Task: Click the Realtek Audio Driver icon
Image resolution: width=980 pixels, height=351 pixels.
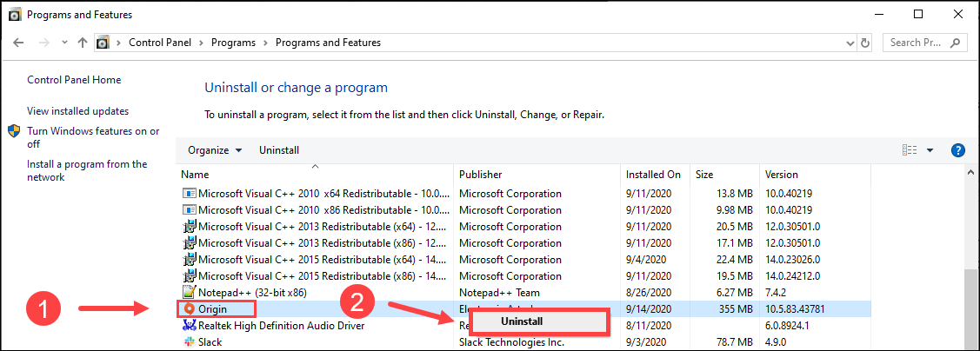Action: [189, 326]
